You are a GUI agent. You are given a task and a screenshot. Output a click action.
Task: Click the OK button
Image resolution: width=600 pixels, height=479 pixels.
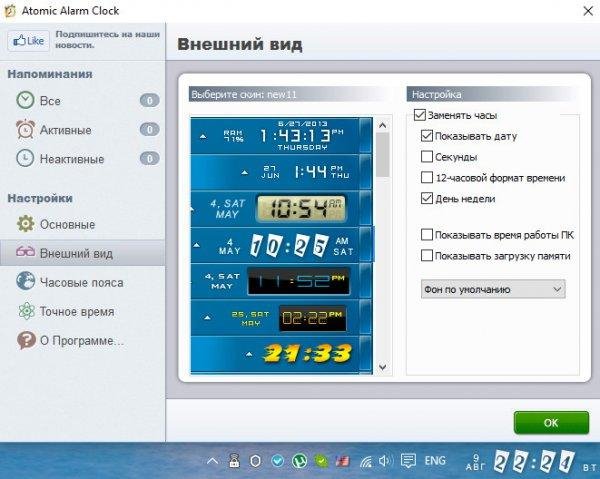[x=551, y=423]
